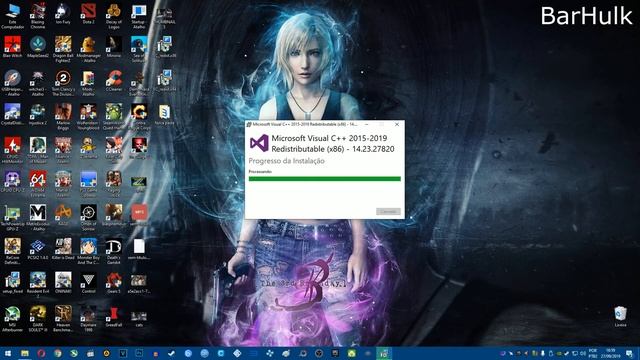Screen dimensions: 640x360
Task: Open the Windows Start menu
Action: point(8,353)
